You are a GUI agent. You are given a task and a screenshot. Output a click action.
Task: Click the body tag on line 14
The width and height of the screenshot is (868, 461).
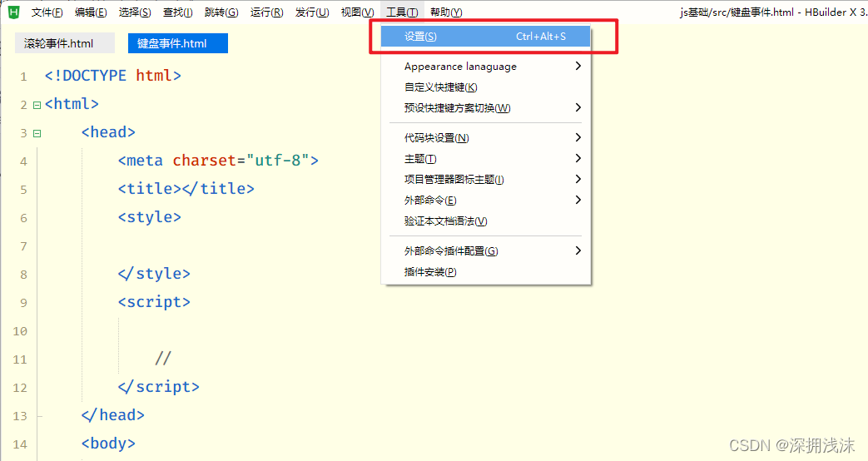pyautogui.click(x=108, y=444)
